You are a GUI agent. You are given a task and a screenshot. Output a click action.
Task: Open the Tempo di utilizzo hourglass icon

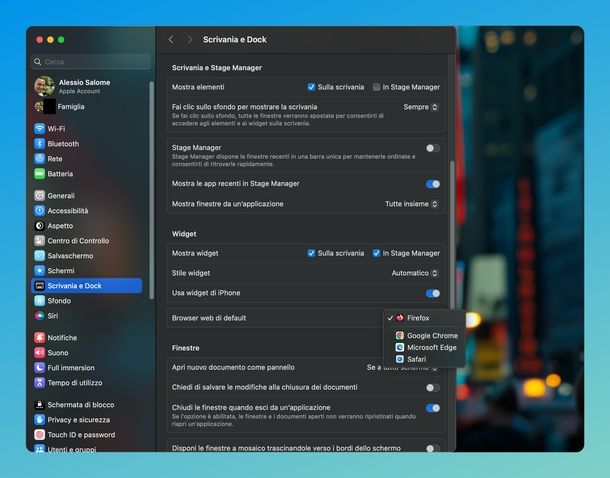tap(39, 383)
